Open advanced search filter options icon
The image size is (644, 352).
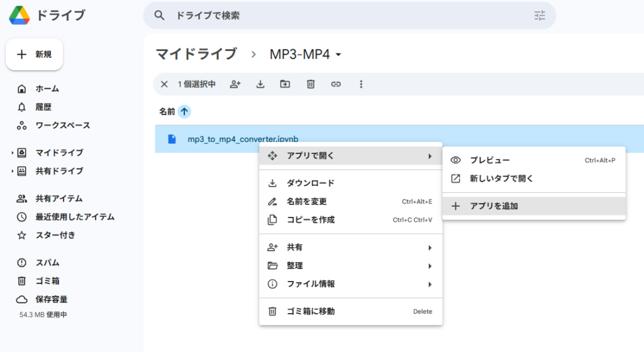click(x=540, y=16)
